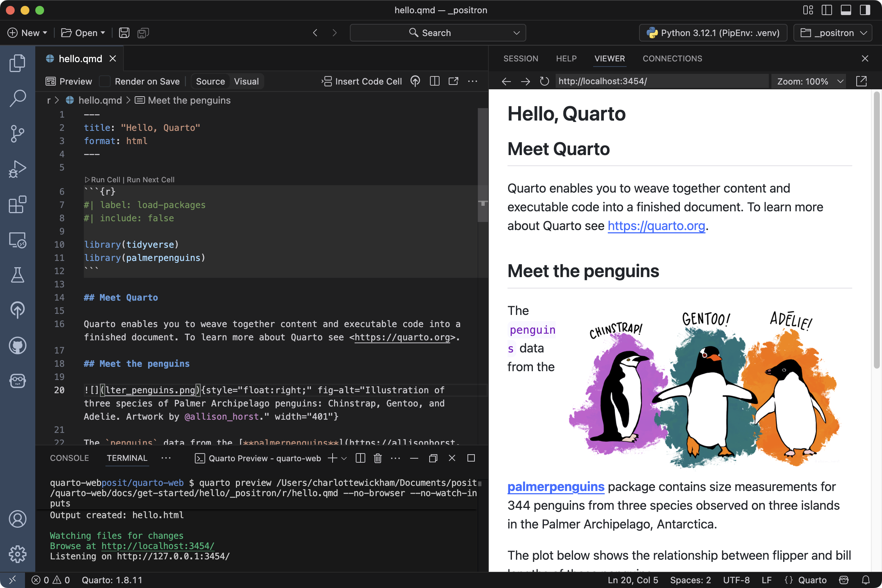882x588 pixels.
Task: Open the Python 3.12.1 interpreter selector
Action: [x=713, y=33]
